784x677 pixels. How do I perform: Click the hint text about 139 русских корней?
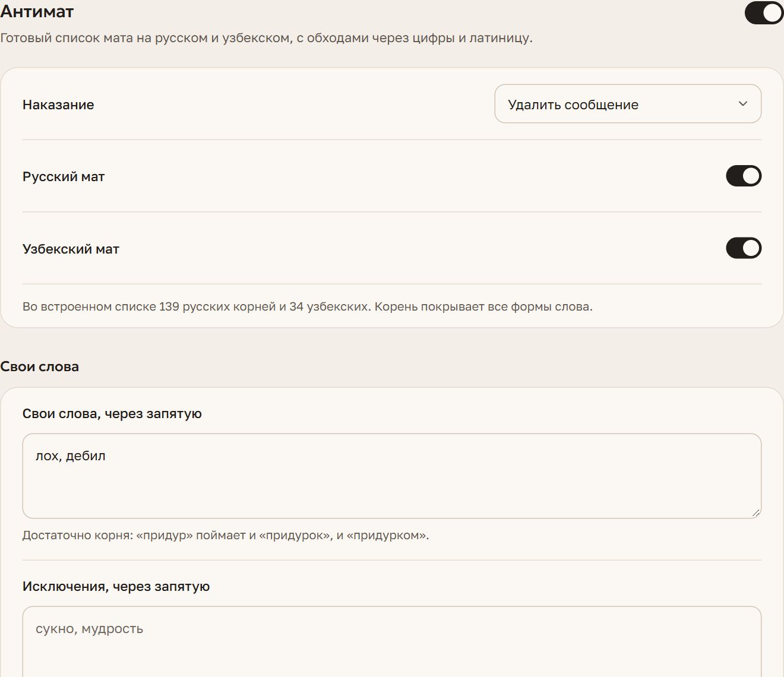point(308,306)
